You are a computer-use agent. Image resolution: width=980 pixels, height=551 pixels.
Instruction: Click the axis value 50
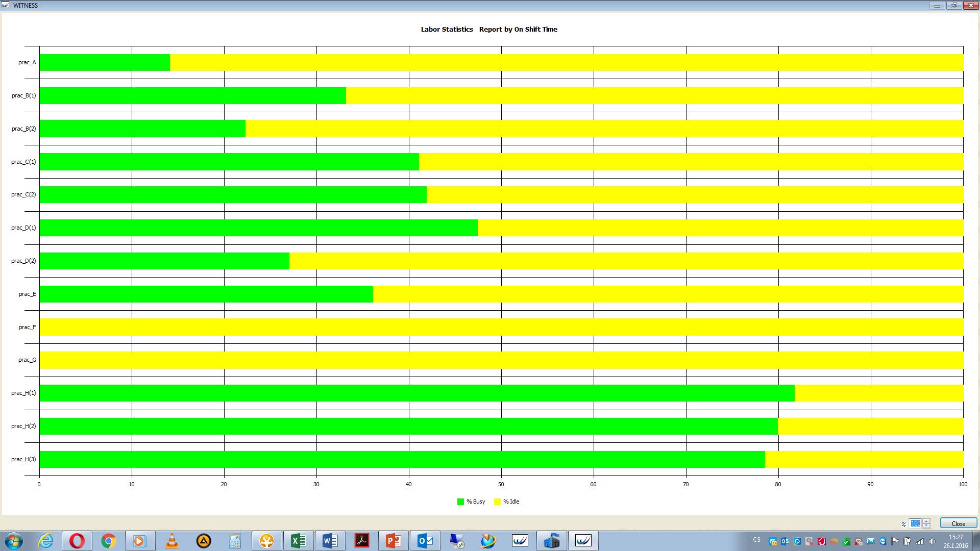(501, 484)
